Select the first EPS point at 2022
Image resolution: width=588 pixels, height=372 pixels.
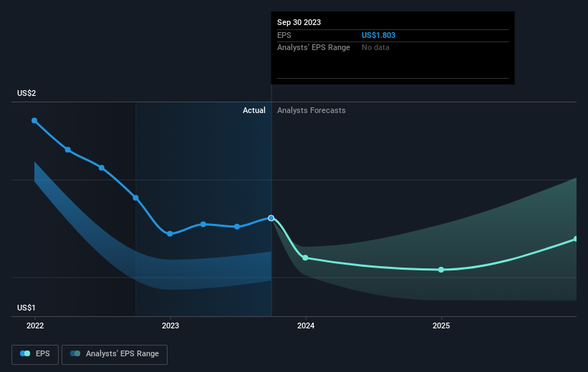coord(34,121)
